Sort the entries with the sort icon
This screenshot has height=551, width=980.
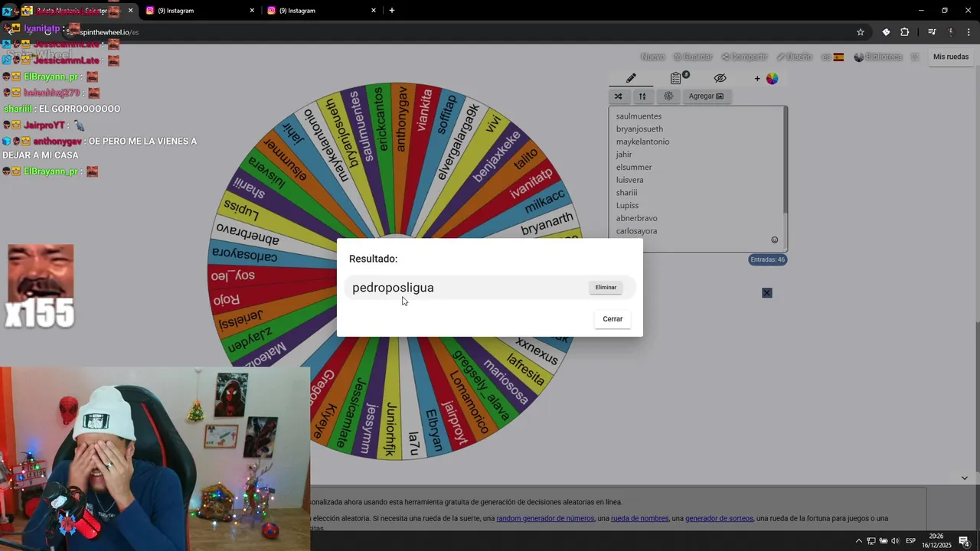[x=642, y=96]
